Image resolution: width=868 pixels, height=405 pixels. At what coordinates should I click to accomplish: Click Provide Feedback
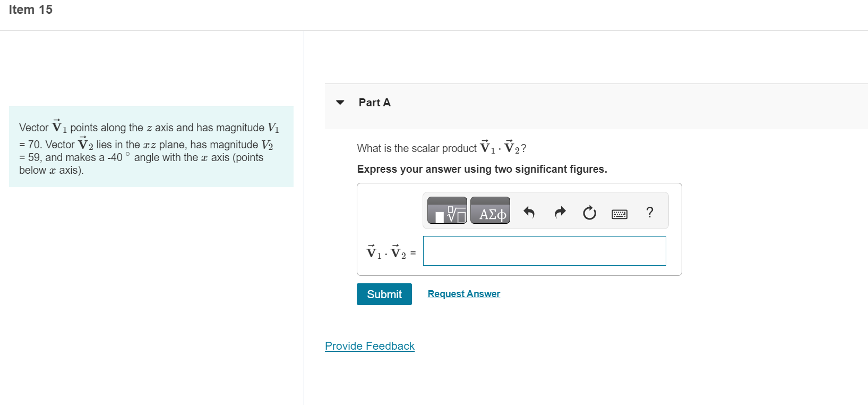coord(369,345)
